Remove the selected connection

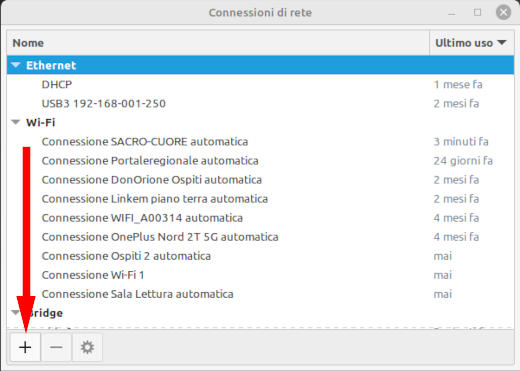56,347
